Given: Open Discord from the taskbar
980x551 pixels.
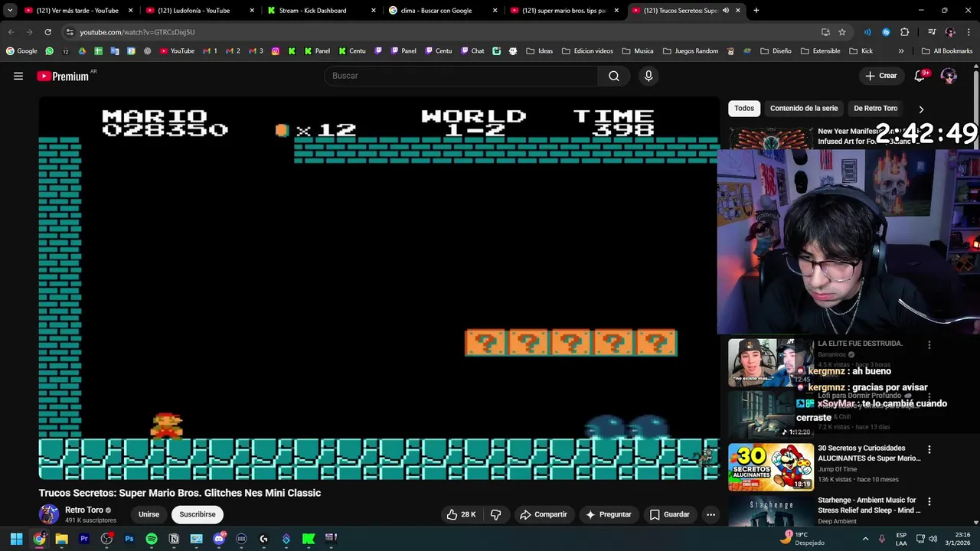Looking at the screenshot, I should pos(219,539).
